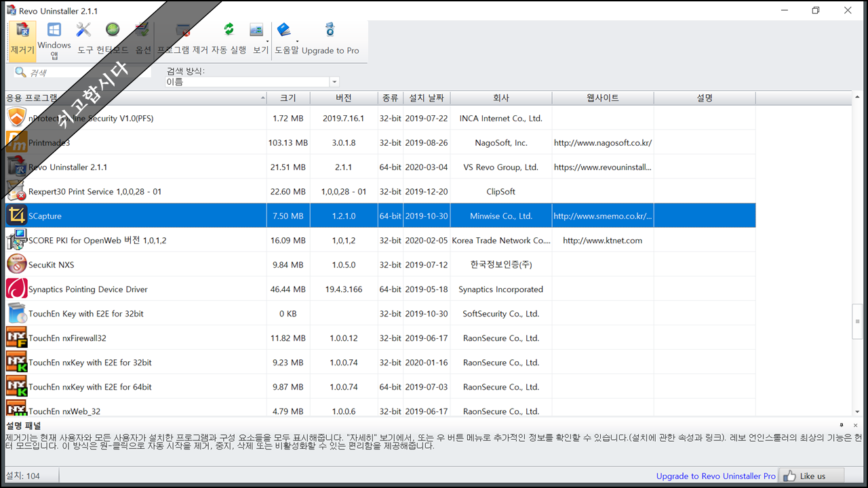
Task: Select TouchEn nxFirewall32 icon
Action: [x=16, y=338]
